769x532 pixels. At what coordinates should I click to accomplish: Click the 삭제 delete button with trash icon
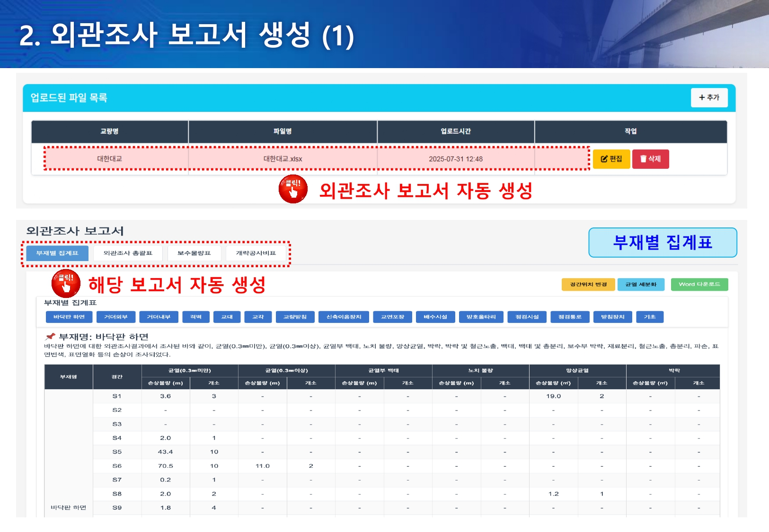tap(650, 159)
